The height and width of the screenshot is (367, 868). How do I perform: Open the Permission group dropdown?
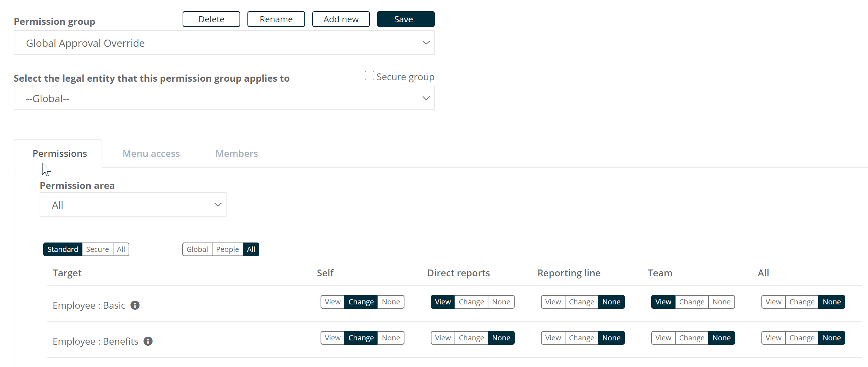pos(224,43)
